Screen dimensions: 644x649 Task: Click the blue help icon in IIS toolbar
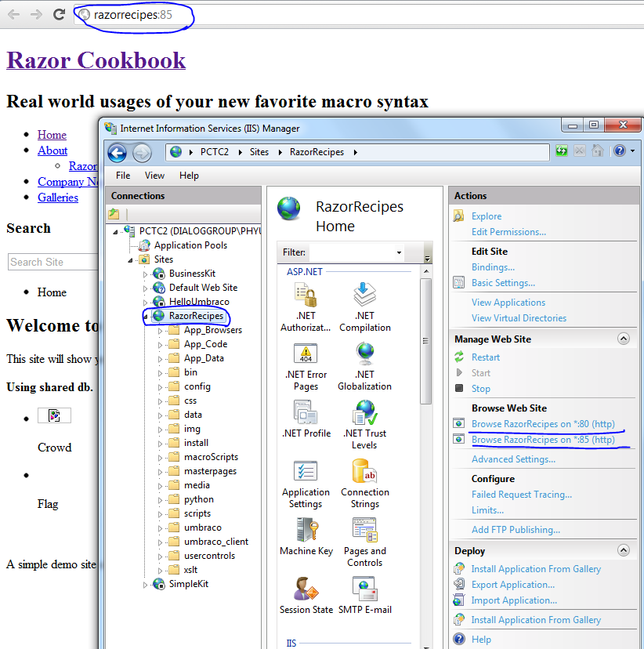(620, 151)
